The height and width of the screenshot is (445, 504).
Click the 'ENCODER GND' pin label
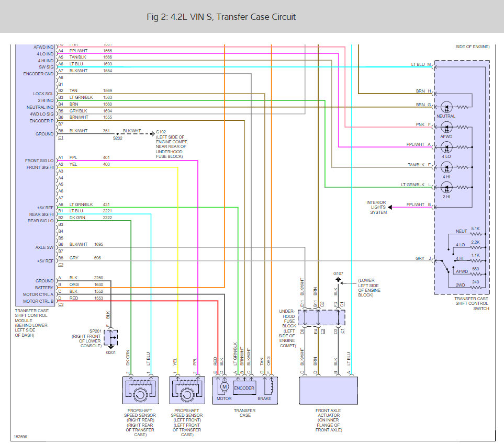coord(38,74)
